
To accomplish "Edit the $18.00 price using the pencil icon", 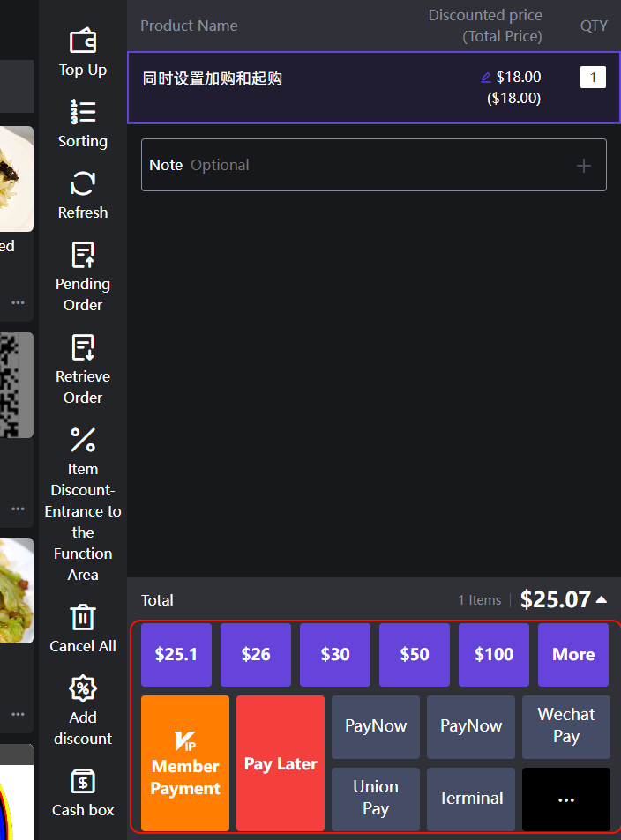I will 486,78.
